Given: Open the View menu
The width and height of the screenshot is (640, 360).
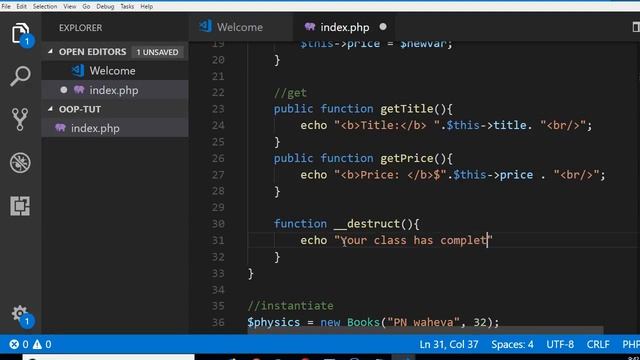Looking at the screenshot, I should click(69, 6).
